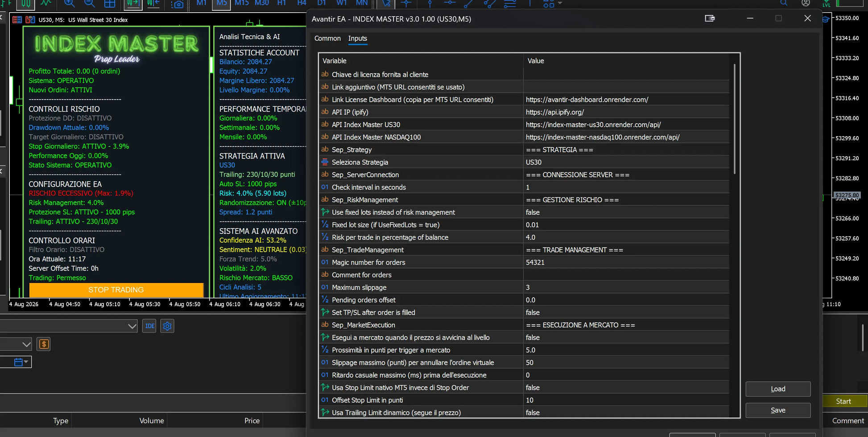Toggle 'Set TP/SL after order is filled' value
This screenshot has width=868, height=437.
(x=626, y=312)
